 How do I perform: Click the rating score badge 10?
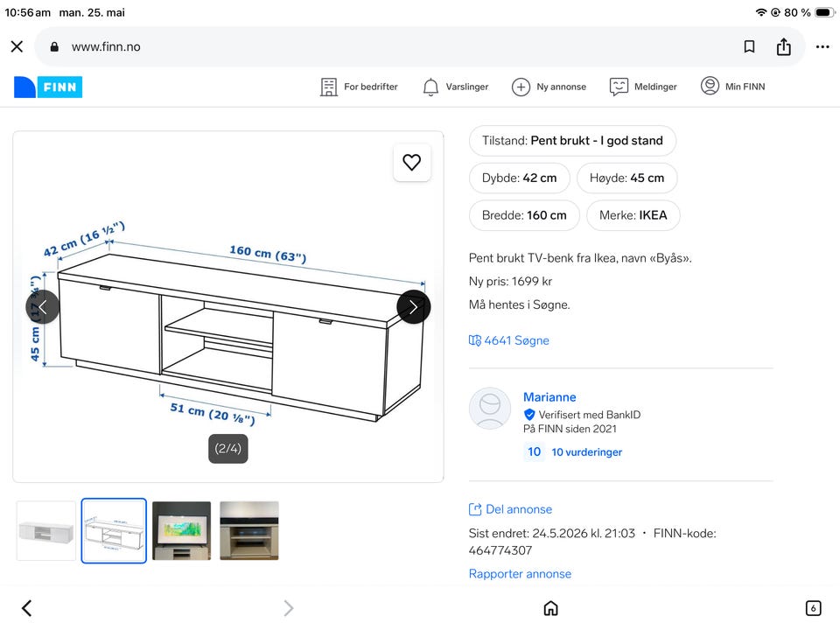click(x=534, y=451)
